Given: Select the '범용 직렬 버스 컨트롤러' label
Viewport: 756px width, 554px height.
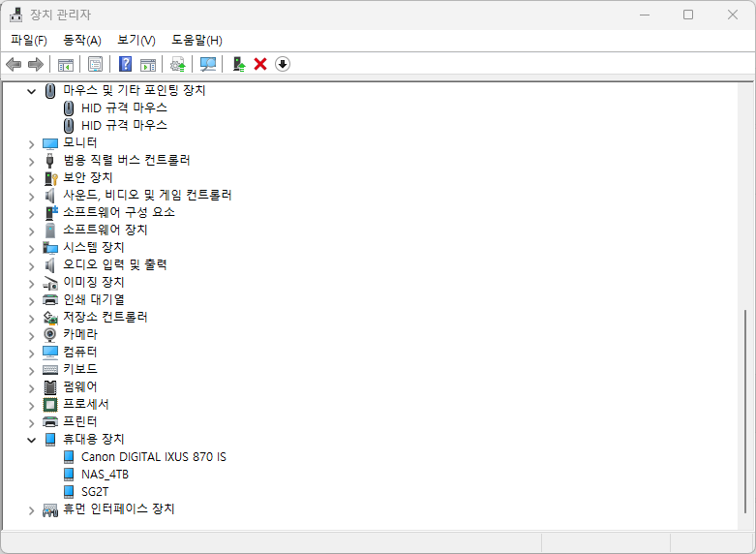Looking at the screenshot, I should click(x=127, y=160).
